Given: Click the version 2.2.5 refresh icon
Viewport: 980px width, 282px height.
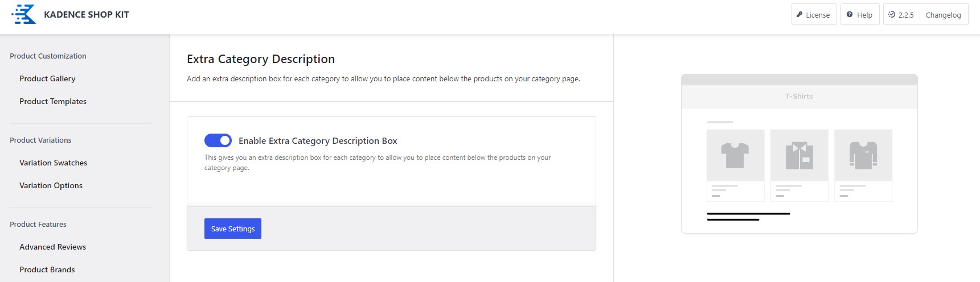Looking at the screenshot, I should 892,15.
